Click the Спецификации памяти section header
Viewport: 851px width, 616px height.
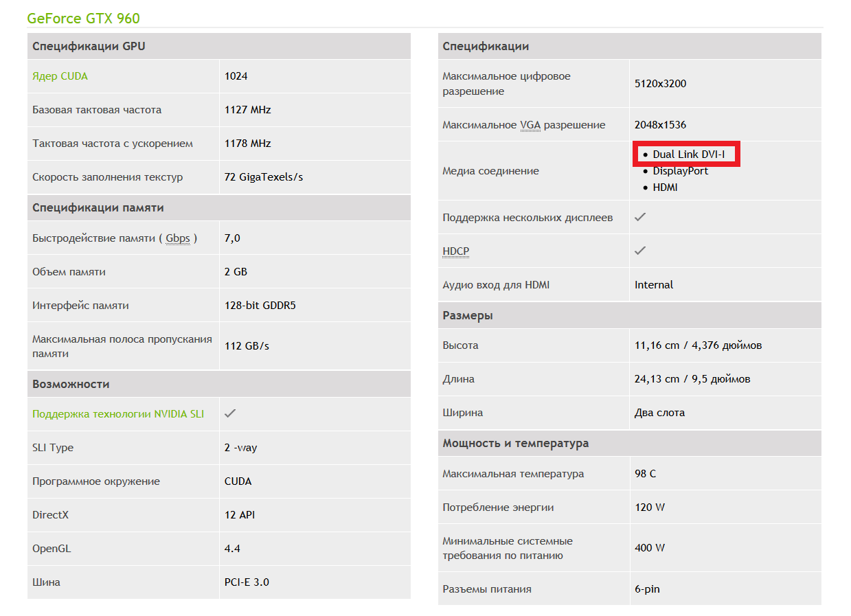[x=98, y=207]
